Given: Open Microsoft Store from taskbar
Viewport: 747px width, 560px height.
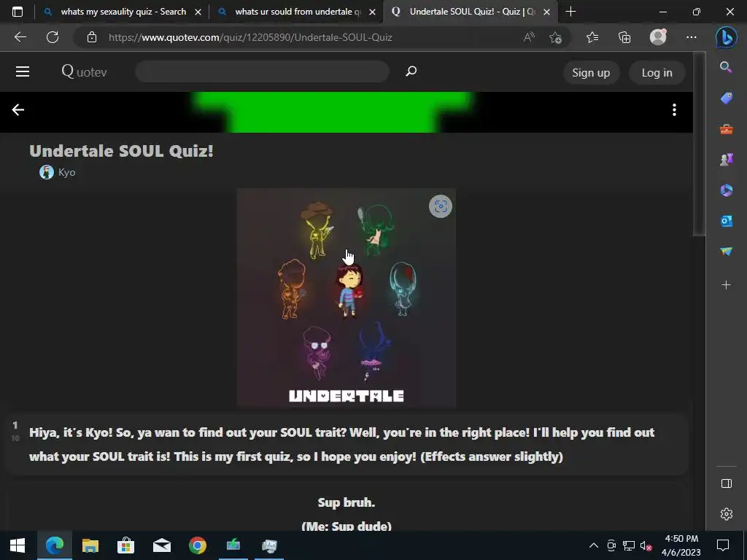Looking at the screenshot, I should click(x=125, y=545).
